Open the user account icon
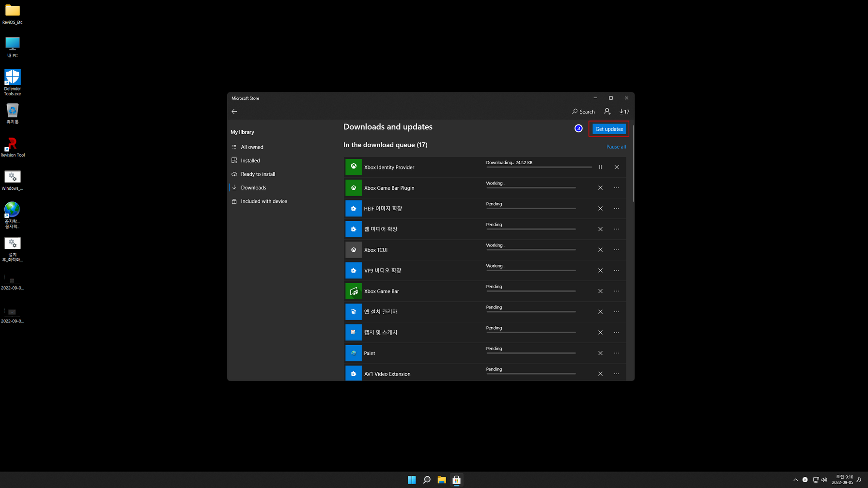 (607, 111)
